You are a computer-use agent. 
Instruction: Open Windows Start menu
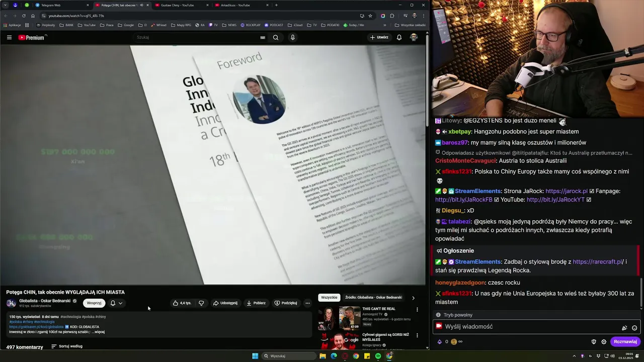[255, 356]
